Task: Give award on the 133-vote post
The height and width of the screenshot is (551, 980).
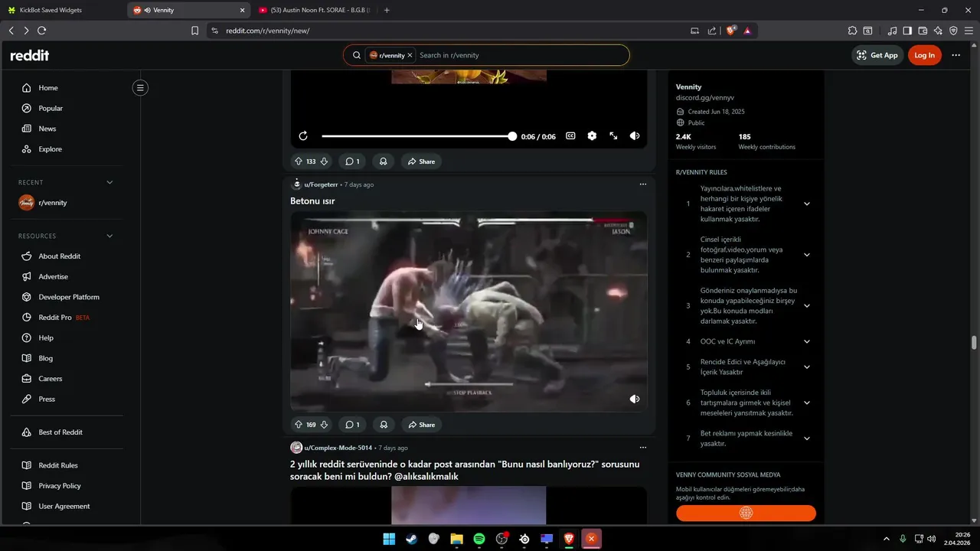Action: (384, 161)
